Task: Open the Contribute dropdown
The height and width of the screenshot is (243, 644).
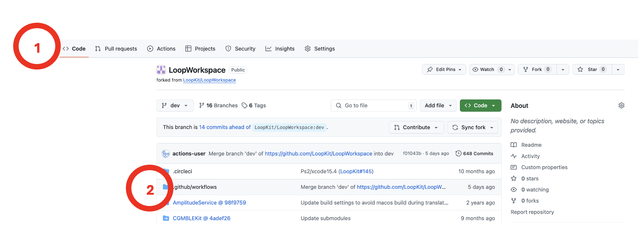Action: (416, 127)
